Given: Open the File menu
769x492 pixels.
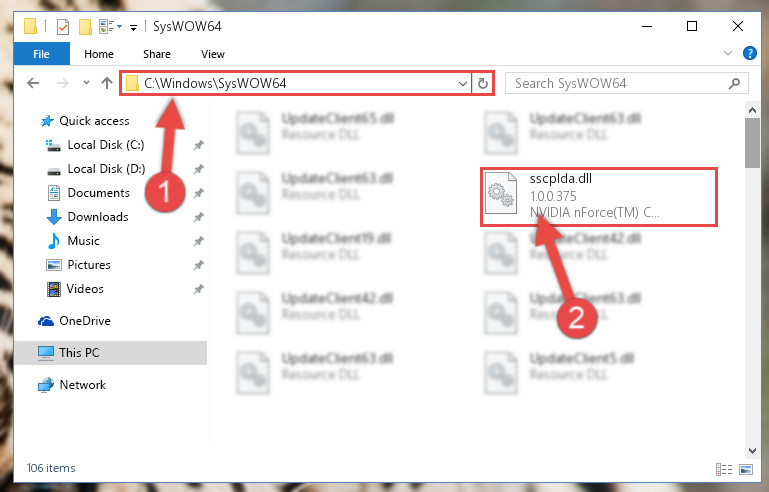Looking at the screenshot, I should pyautogui.click(x=41, y=54).
